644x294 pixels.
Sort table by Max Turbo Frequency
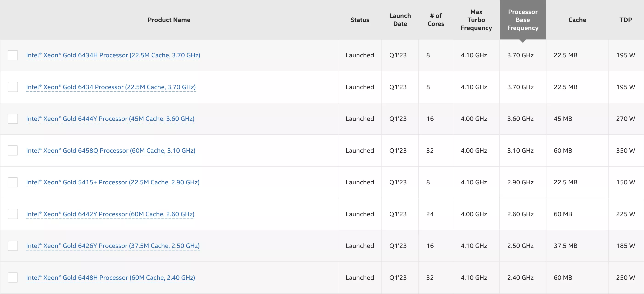476,20
